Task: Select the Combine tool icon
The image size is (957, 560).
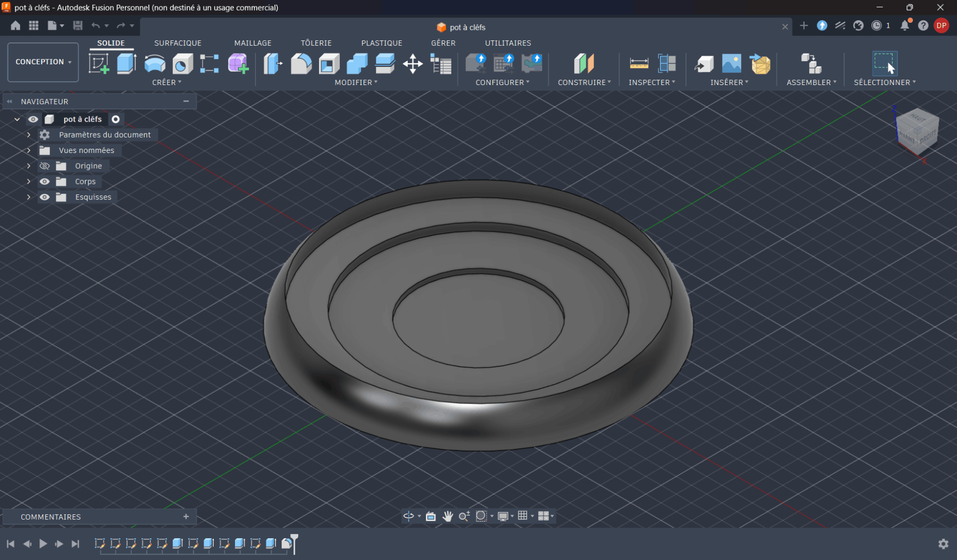Action: (x=357, y=64)
